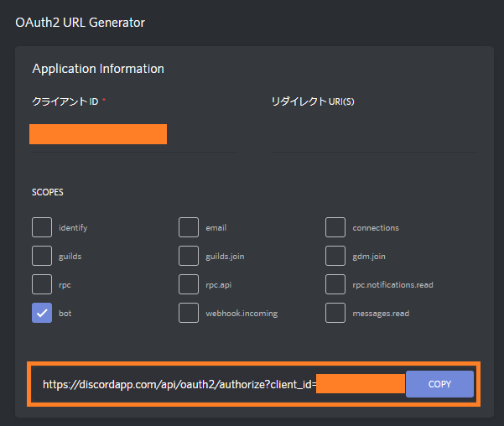The image size is (504, 426).
Task: Check the guilds scope box
Action: tap(42, 256)
